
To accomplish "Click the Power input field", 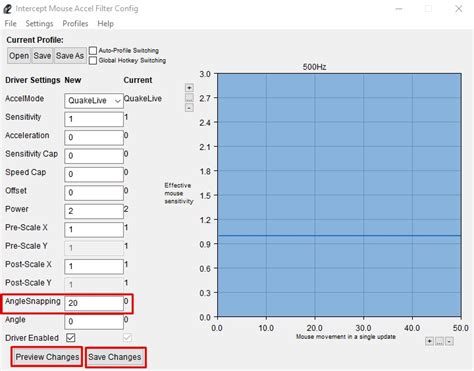I will [94, 211].
